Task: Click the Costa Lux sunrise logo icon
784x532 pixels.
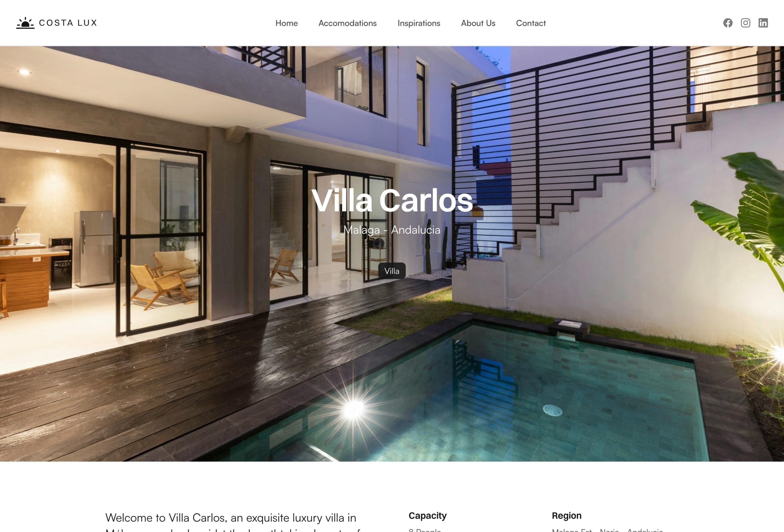Action: pyautogui.click(x=25, y=23)
